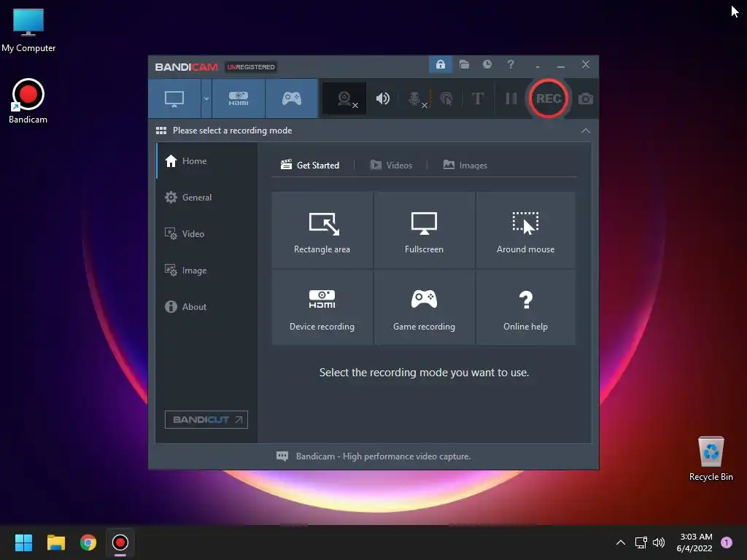The image size is (747, 560).
Task: Click the grid icon beside Please select a recording mode
Action: 161,131
